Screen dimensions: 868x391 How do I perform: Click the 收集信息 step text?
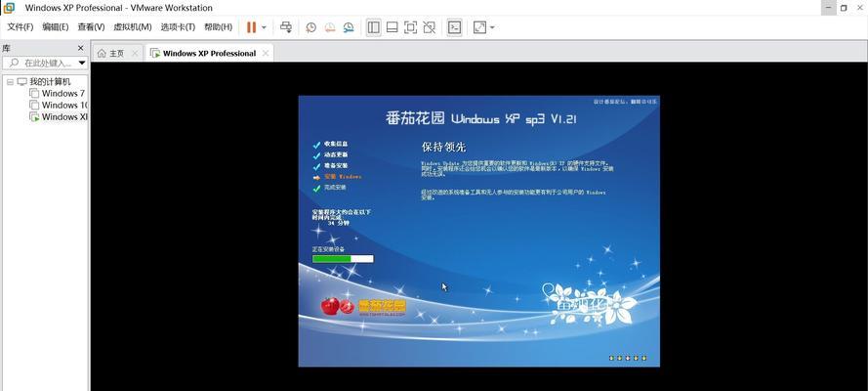point(336,144)
